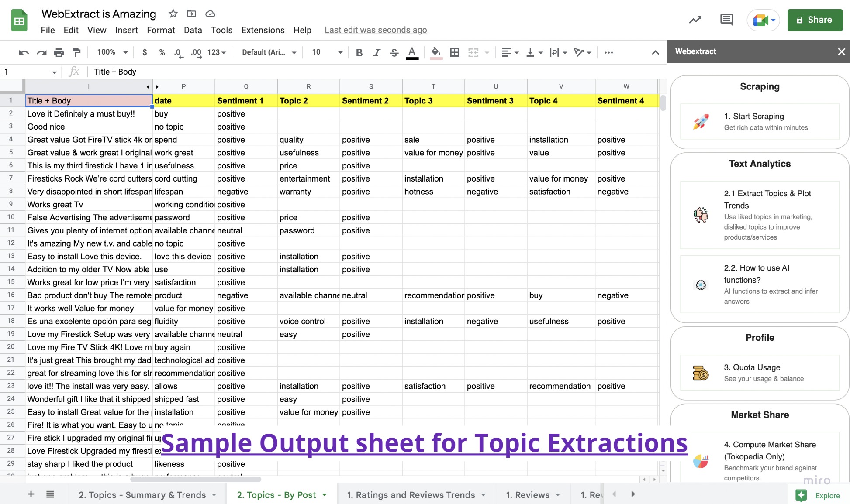
Task: Open Sample Output sheet for Topic Extractions link
Action: coord(424,443)
